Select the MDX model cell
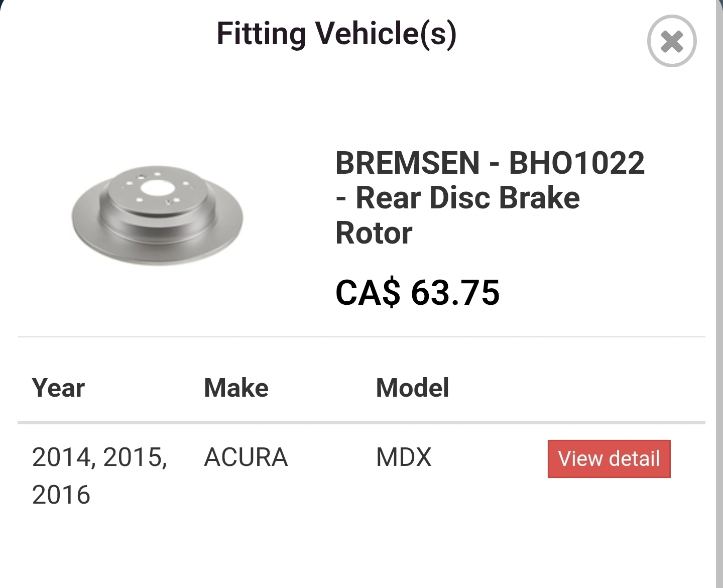 pos(404,457)
